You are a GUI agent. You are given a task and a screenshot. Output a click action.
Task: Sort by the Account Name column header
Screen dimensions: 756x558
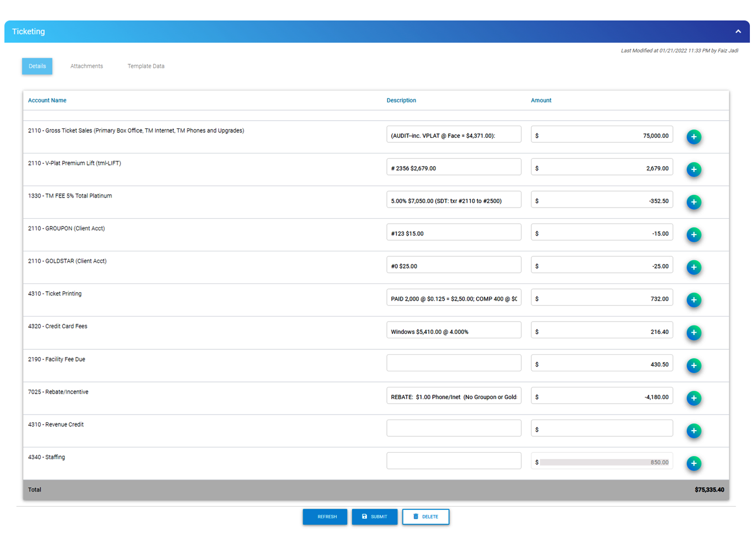[47, 100]
